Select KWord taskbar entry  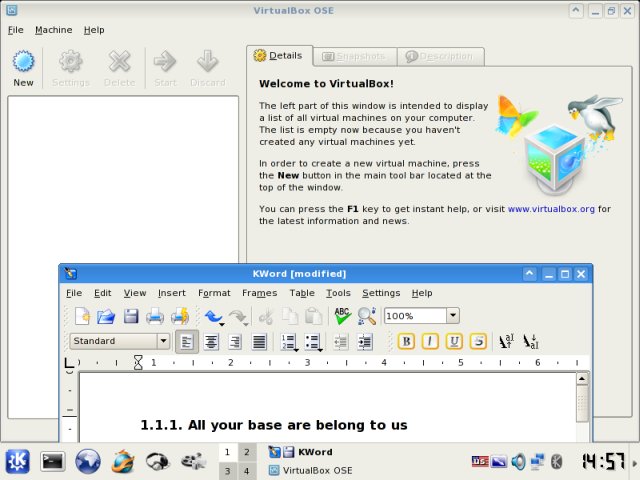pos(300,452)
